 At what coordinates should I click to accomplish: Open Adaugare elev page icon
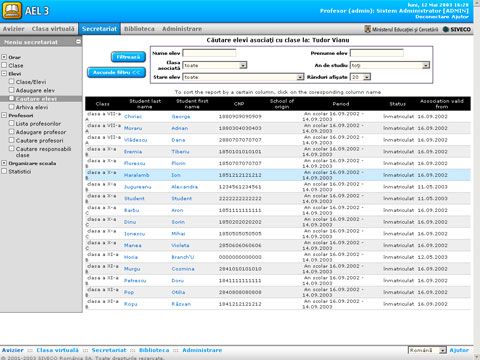coord(12,90)
